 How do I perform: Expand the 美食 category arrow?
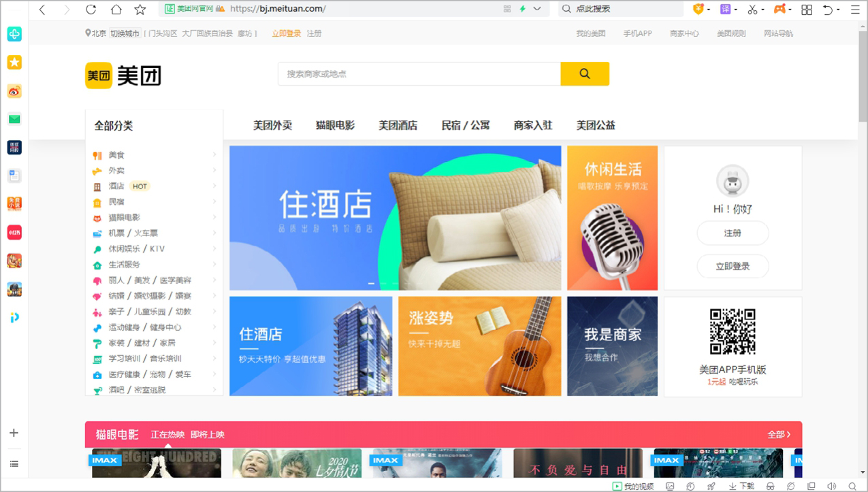click(x=214, y=155)
